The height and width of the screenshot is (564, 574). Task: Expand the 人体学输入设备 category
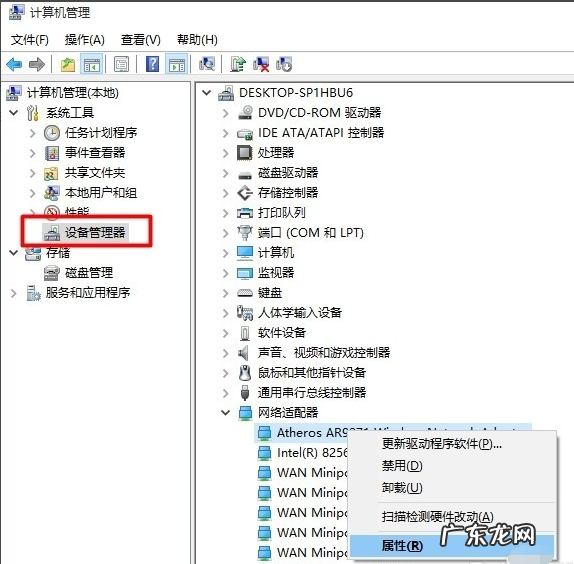coord(226,313)
